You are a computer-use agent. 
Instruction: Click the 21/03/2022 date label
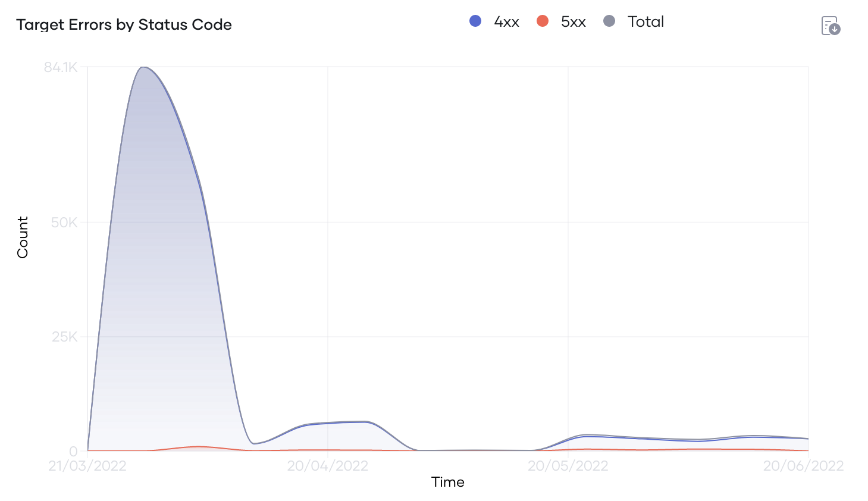(87, 466)
